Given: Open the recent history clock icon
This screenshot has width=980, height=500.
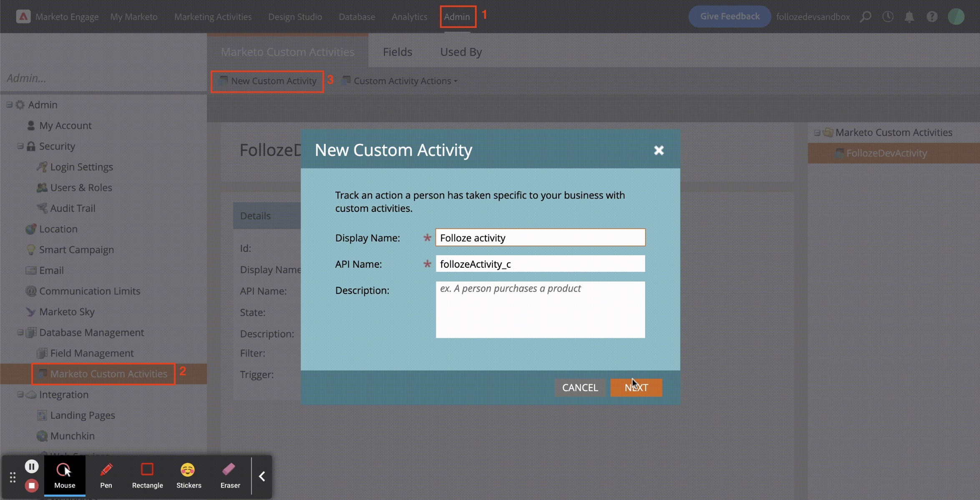Looking at the screenshot, I should [887, 17].
